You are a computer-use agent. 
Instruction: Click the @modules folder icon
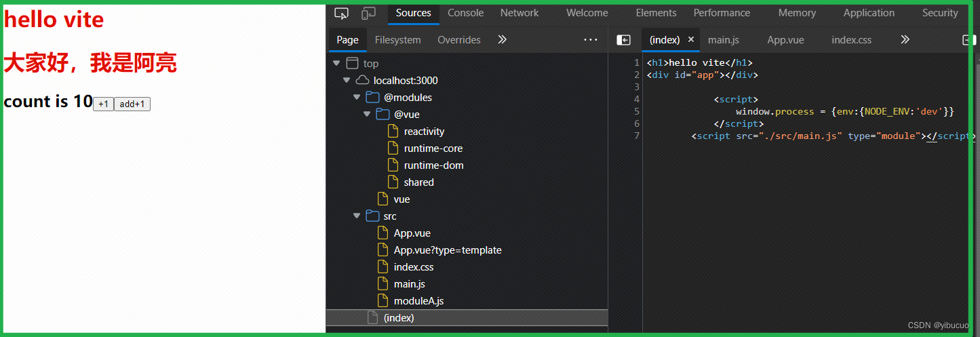tap(372, 97)
